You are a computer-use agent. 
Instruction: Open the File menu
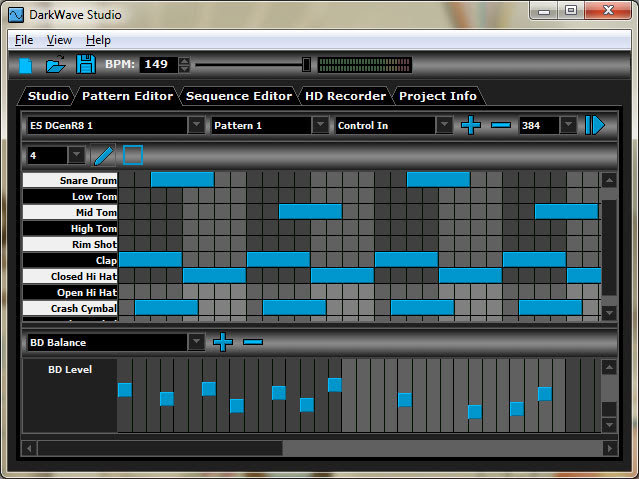click(x=24, y=40)
